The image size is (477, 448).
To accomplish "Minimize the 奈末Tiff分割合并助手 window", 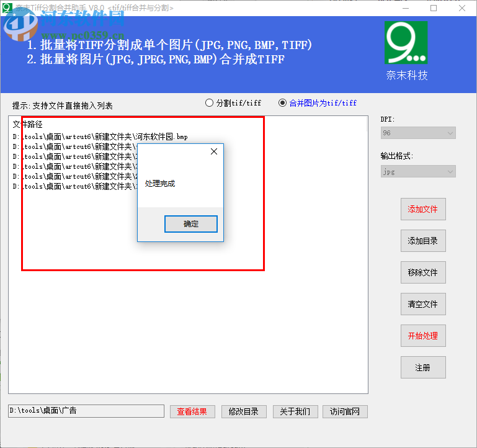I will point(406,8).
